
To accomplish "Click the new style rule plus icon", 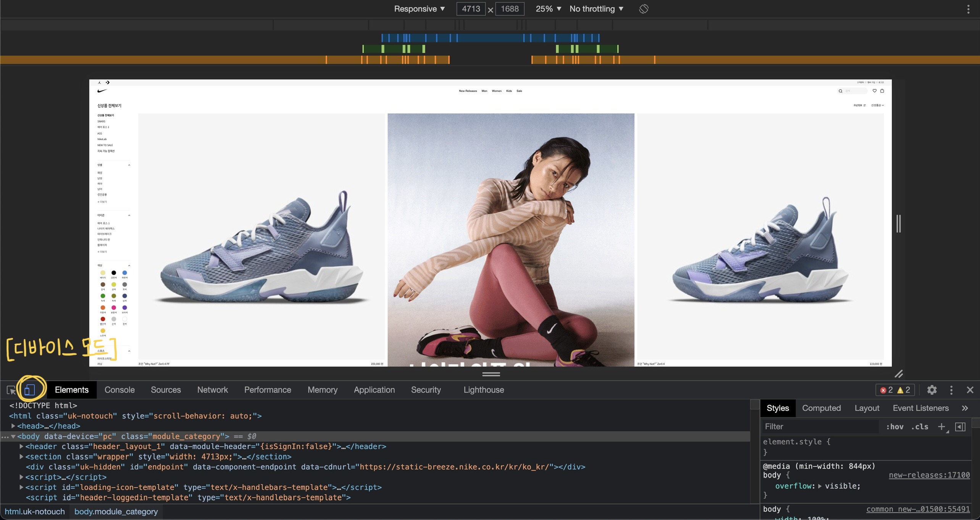I will tap(941, 427).
